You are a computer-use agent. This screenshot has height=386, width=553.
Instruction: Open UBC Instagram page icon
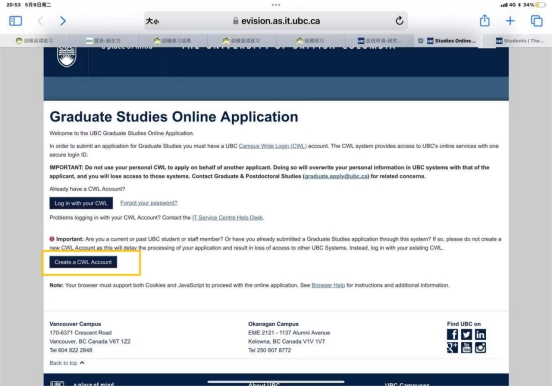480,348
